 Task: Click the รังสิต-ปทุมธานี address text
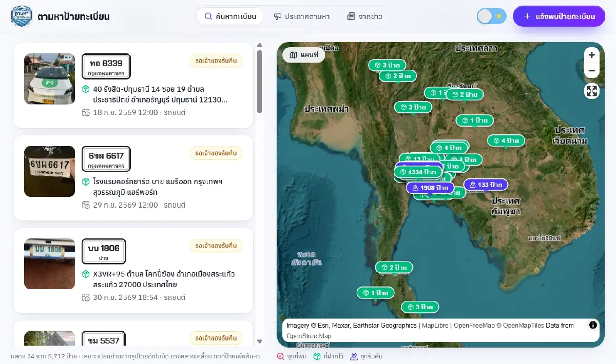pyautogui.click(x=160, y=94)
